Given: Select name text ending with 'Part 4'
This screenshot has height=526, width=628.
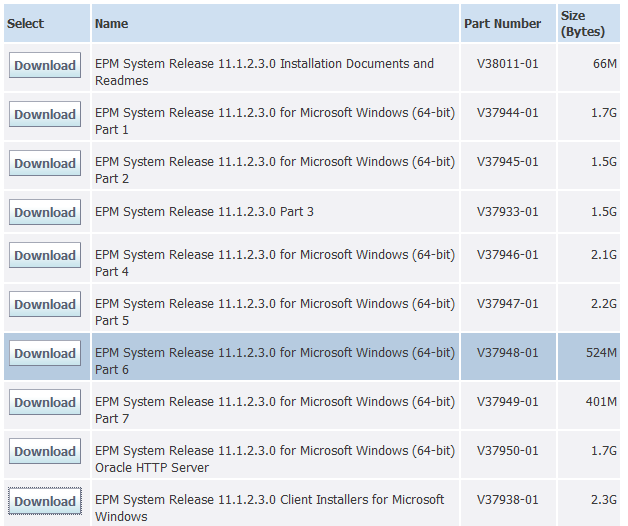Looking at the screenshot, I should click(275, 262).
